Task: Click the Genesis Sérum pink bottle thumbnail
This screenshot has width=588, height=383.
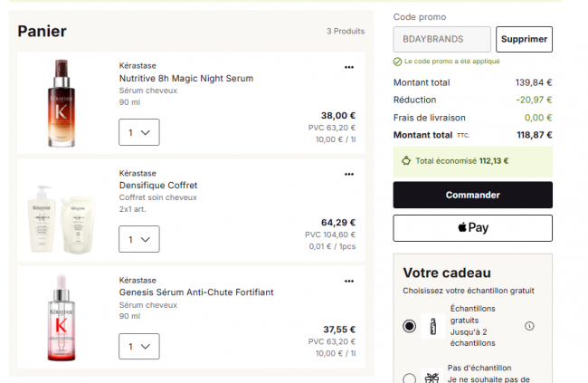Action: (x=62, y=318)
